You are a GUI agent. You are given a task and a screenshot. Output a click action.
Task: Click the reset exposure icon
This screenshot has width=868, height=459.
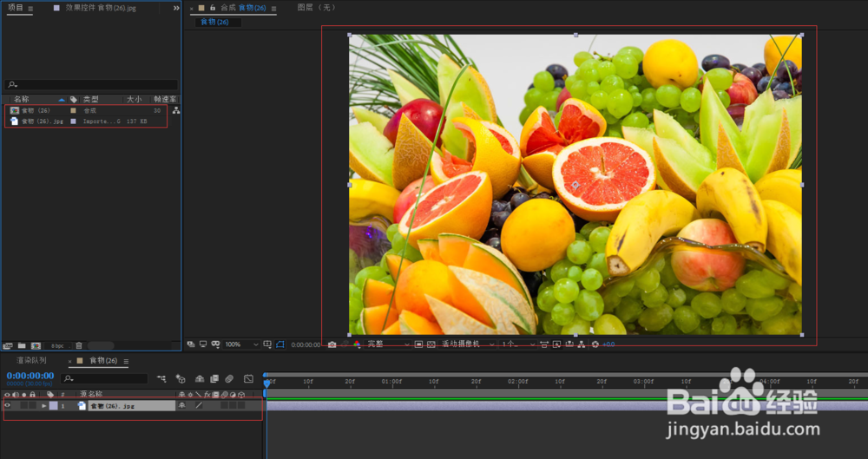pos(595,344)
